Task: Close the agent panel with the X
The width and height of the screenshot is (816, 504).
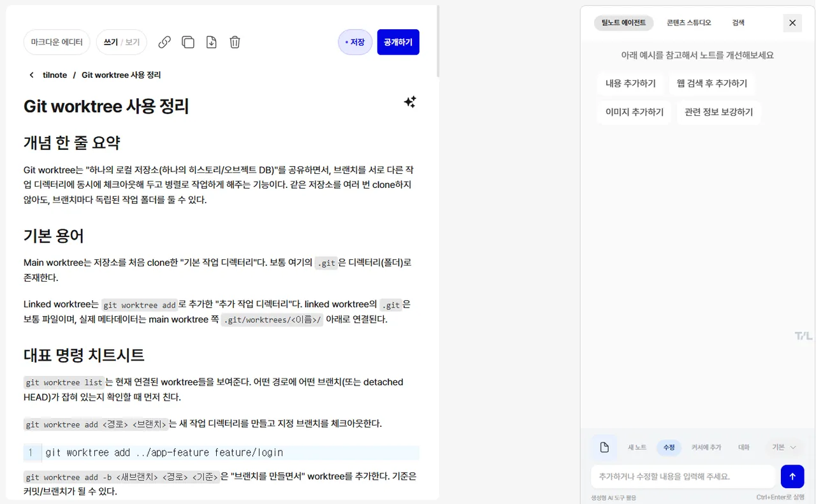Action: pos(792,23)
